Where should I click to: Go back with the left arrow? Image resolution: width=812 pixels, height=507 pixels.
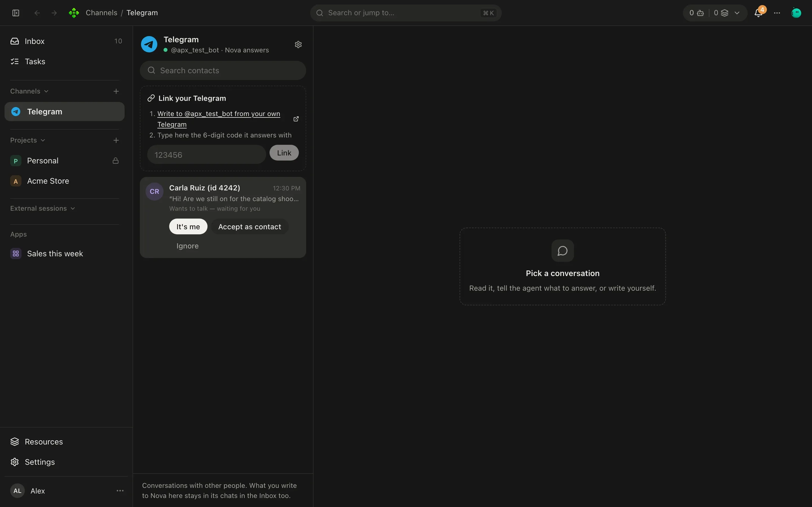[x=37, y=13]
